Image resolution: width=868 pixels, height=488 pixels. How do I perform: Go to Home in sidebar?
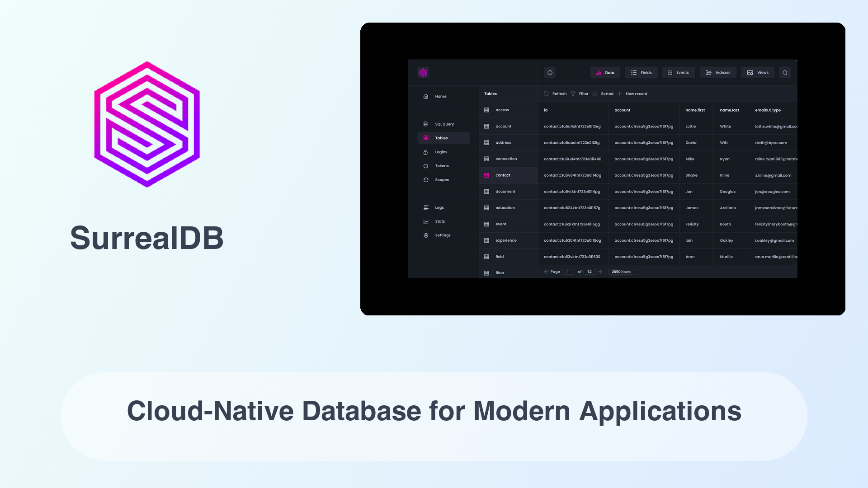click(443, 96)
